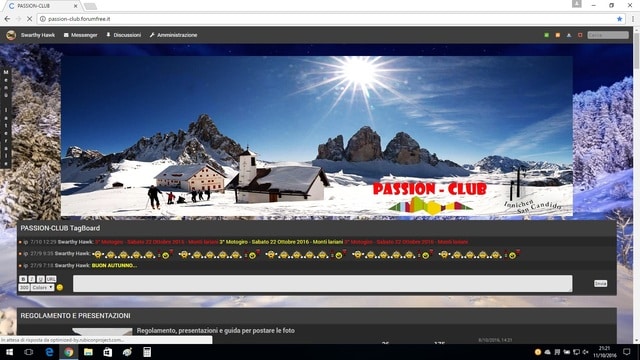The width and height of the screenshot is (640, 360).
Task: Click the address bar URL passion-club.forumfree.it
Action: pos(79,19)
